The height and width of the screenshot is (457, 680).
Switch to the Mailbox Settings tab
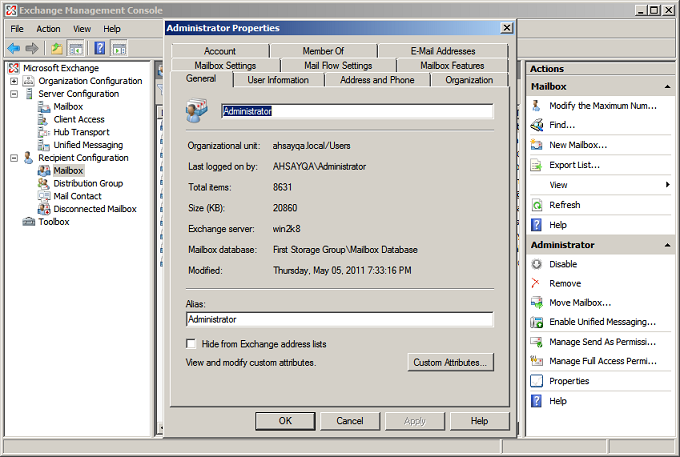point(225,65)
